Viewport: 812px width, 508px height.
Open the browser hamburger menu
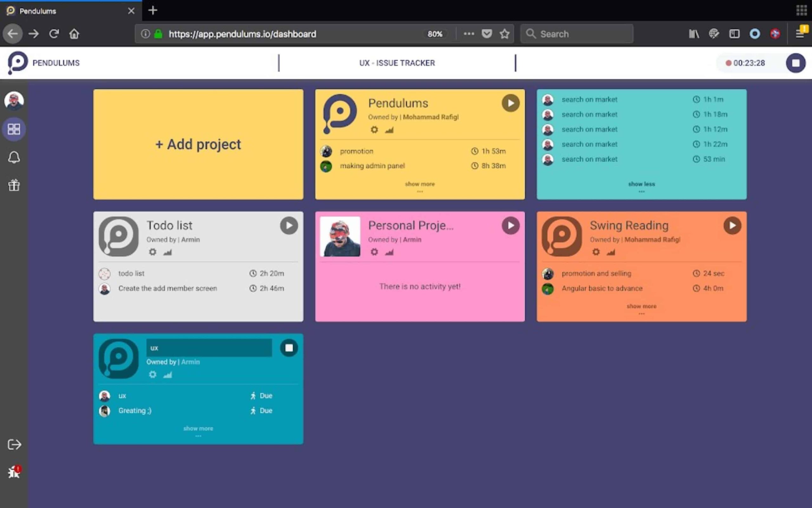[800, 34]
